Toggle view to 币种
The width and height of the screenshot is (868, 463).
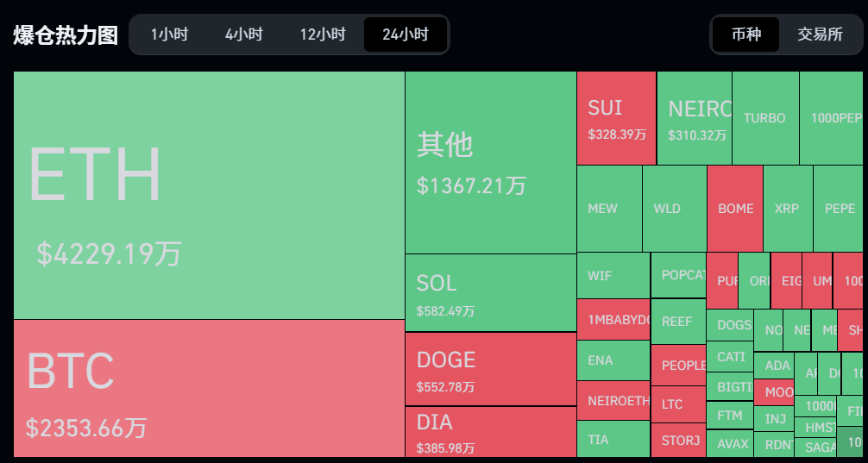coord(746,34)
